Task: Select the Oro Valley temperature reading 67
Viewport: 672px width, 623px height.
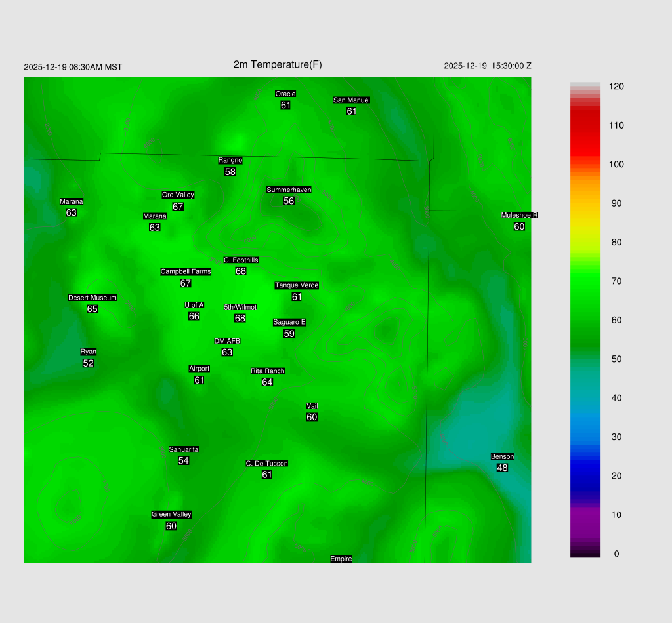Action: (178, 207)
